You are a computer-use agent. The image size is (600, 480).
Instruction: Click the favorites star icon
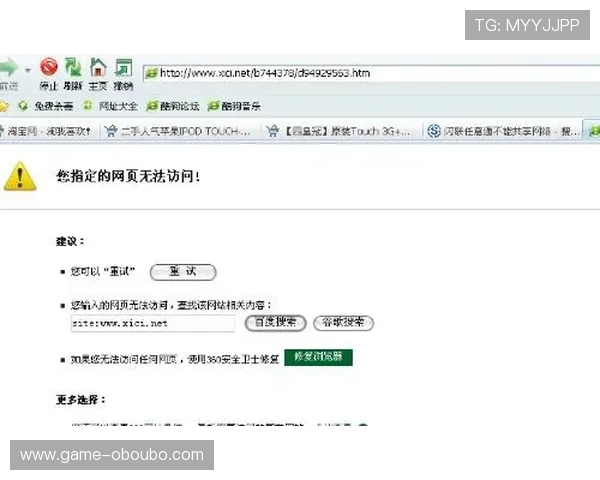click(x=3, y=106)
